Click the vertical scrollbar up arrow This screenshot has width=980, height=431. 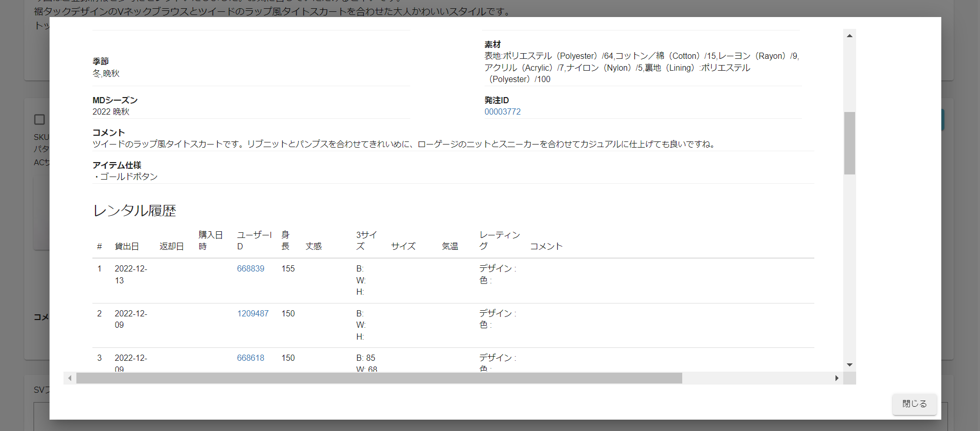pyautogui.click(x=849, y=36)
